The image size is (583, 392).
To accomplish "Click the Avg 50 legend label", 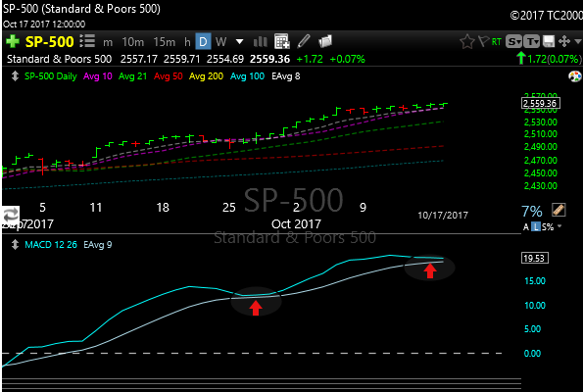I will click(169, 76).
